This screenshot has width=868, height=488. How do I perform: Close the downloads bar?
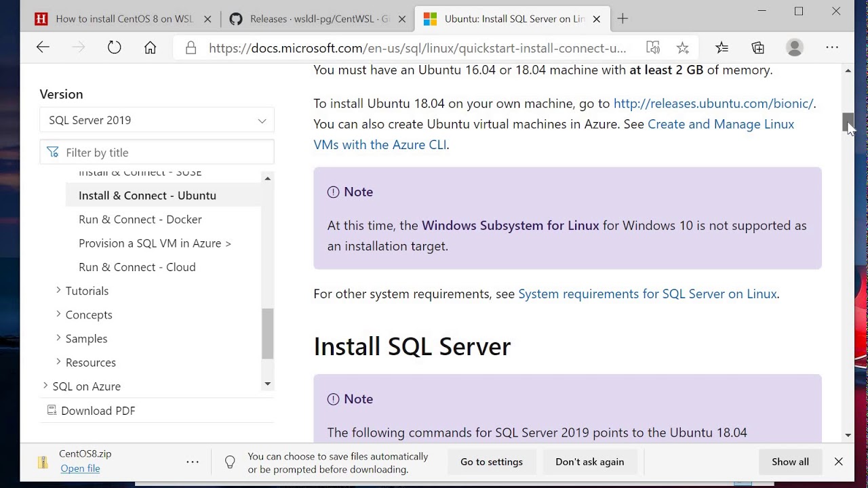click(x=839, y=462)
